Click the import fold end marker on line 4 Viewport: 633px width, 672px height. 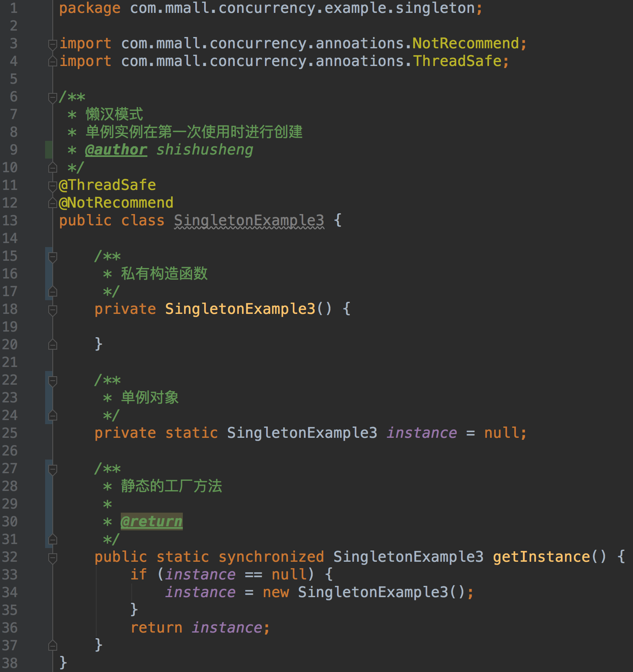click(52, 62)
